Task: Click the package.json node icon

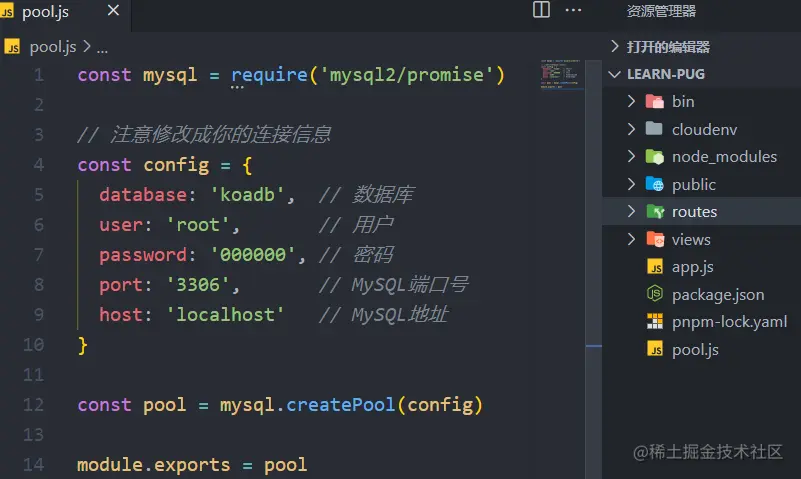Action: pos(655,294)
